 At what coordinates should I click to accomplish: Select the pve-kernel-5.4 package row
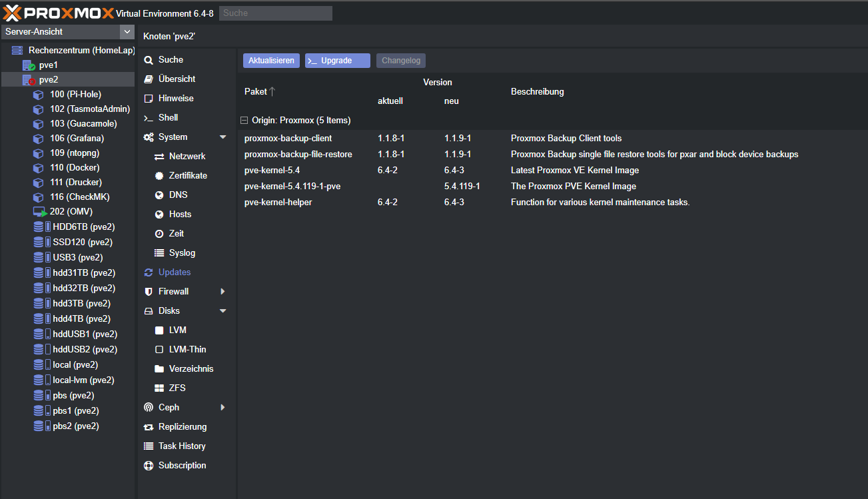point(552,171)
